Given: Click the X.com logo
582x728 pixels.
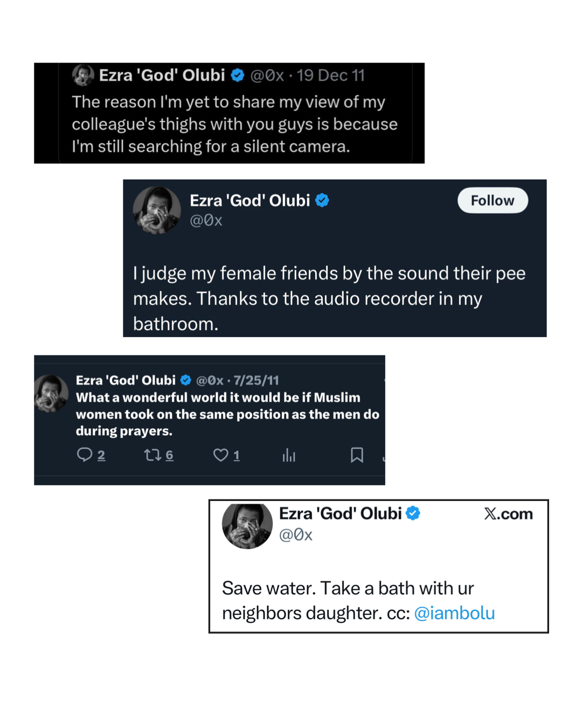Looking at the screenshot, I should 508,514.
